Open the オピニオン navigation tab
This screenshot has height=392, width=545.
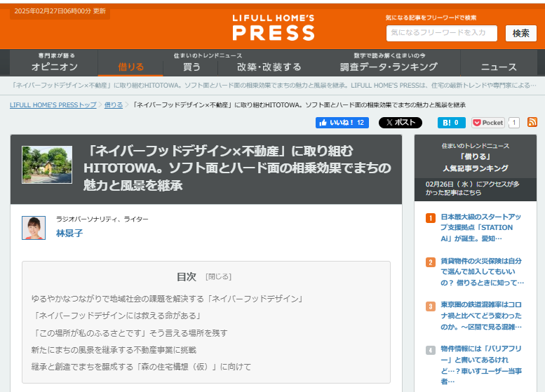pyautogui.click(x=54, y=63)
